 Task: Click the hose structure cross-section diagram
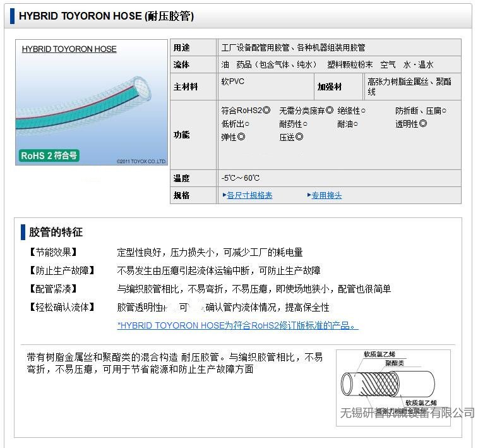point(393,387)
